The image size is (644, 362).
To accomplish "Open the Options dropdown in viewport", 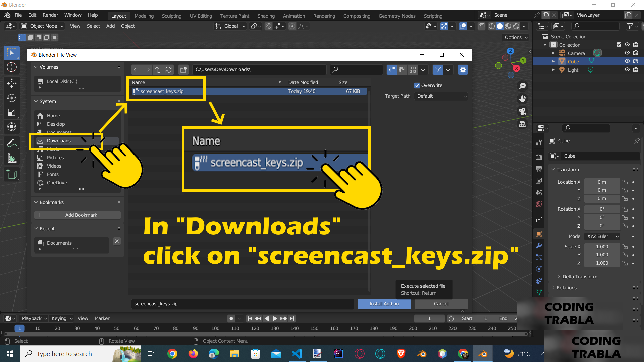I will 516,37.
